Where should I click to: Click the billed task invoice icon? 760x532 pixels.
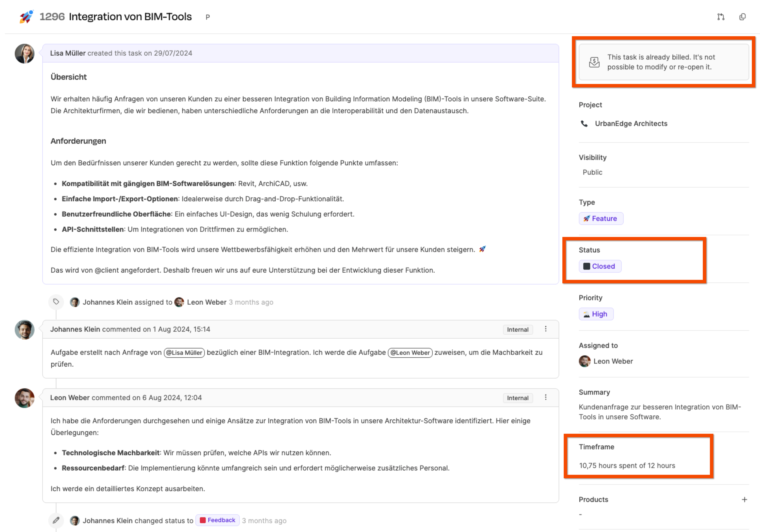pyautogui.click(x=594, y=62)
